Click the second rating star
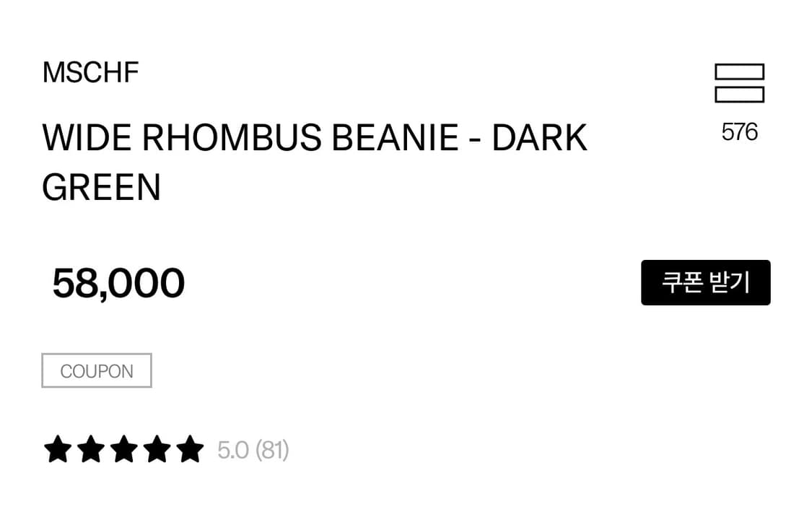The image size is (812, 517). click(x=90, y=449)
